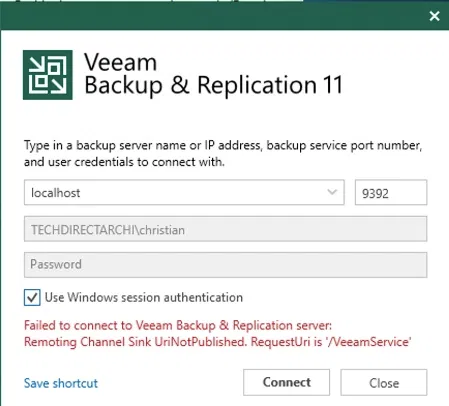Click the dark green dialog title bar

[213, 16]
